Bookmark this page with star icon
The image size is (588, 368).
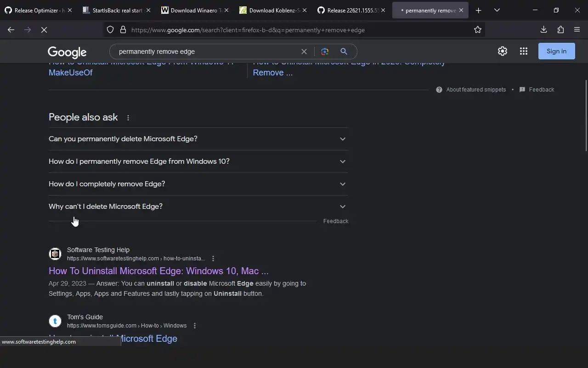tap(478, 30)
